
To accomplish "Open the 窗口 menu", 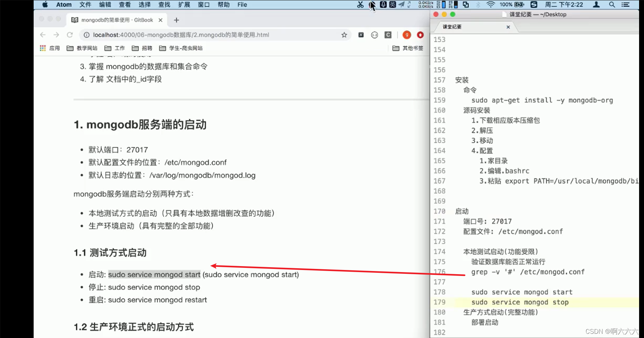I will point(204,5).
